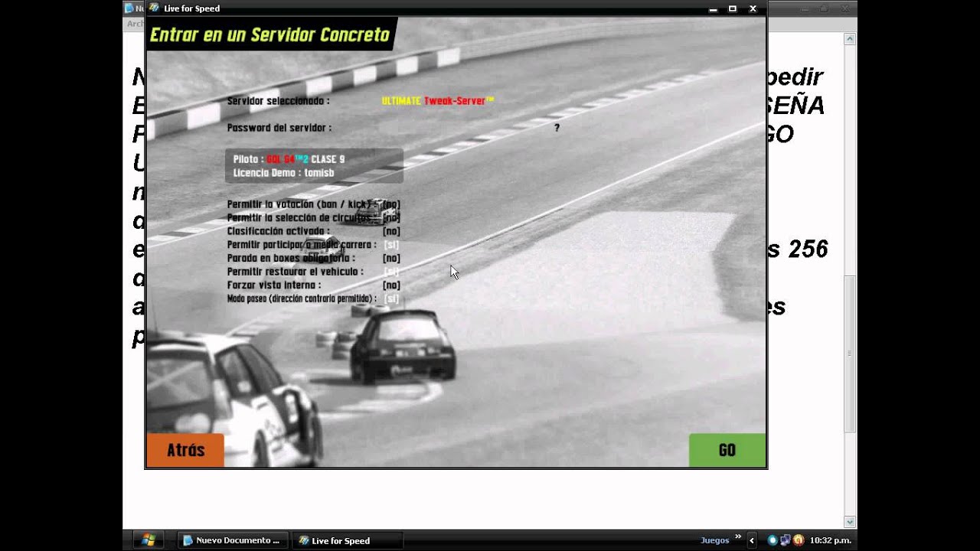
Task: Select Live for Speed taskbar button
Action: [348, 540]
